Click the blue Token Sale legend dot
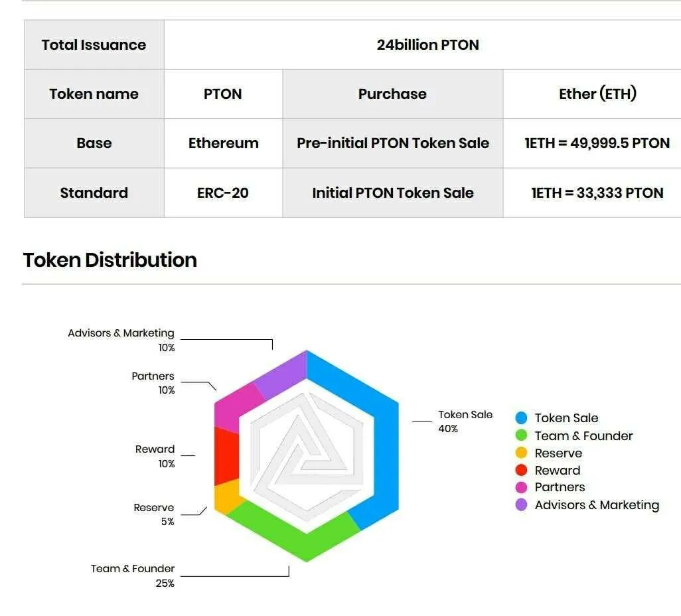681x616 pixels. coord(521,418)
